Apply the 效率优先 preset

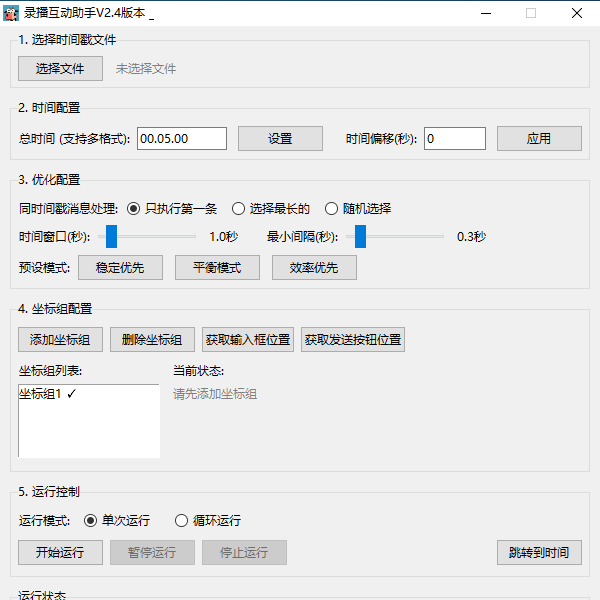[314, 268]
